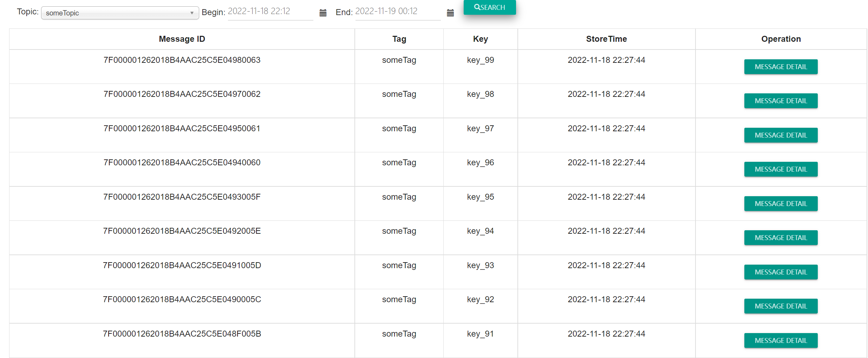
Task: Open message detail for key_94
Action: pos(781,238)
